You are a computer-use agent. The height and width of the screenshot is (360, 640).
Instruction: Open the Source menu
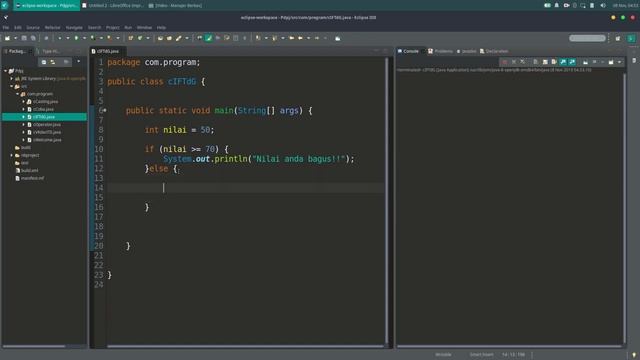tap(33, 28)
